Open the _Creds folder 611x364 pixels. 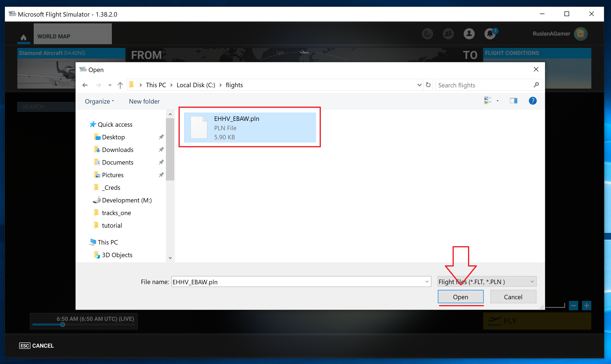pos(107,188)
